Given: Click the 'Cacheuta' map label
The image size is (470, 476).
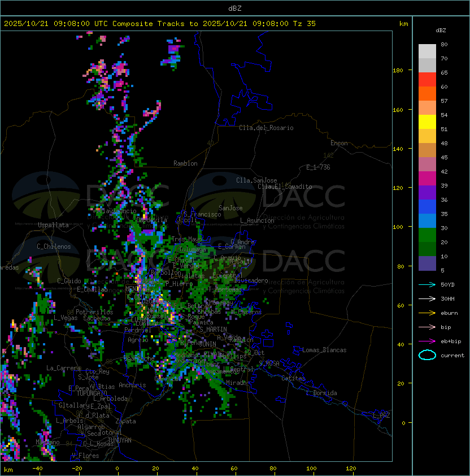Looking at the screenshot, I should 97,318.
